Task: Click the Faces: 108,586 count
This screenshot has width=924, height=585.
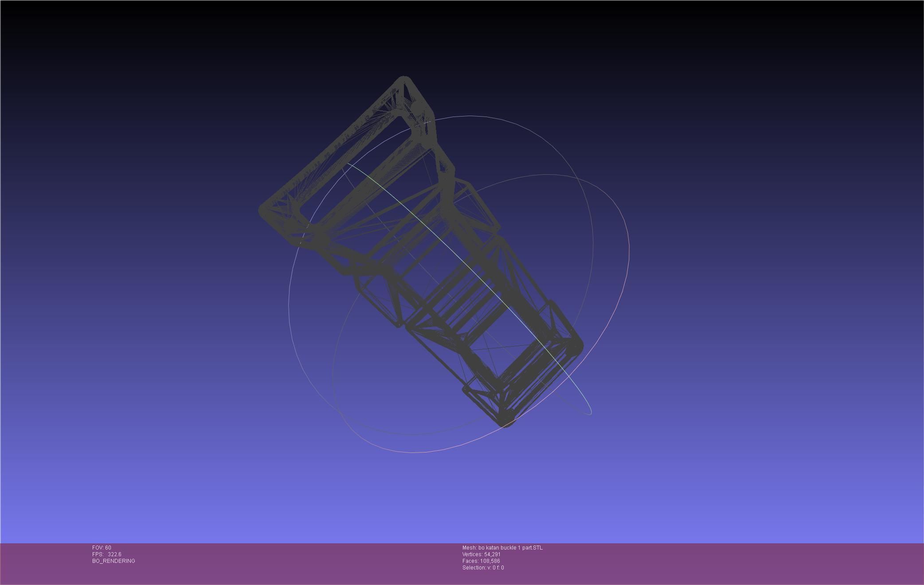Action: tap(481, 561)
